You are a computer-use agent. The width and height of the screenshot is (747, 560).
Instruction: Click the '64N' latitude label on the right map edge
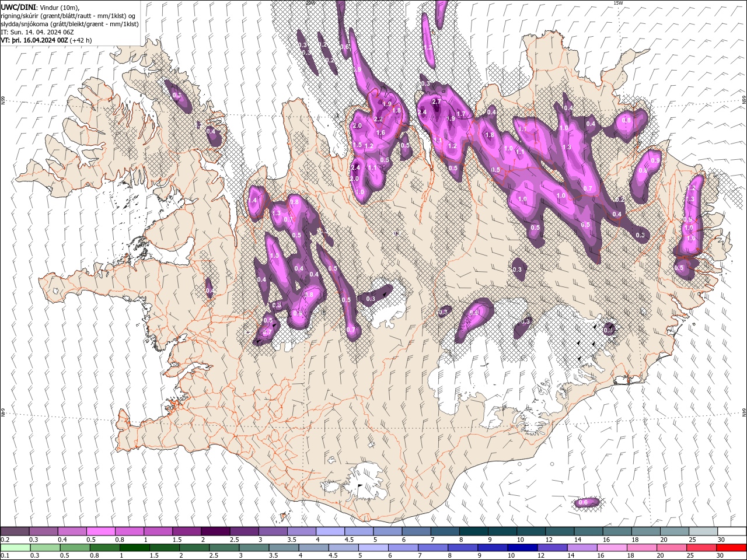point(744,412)
